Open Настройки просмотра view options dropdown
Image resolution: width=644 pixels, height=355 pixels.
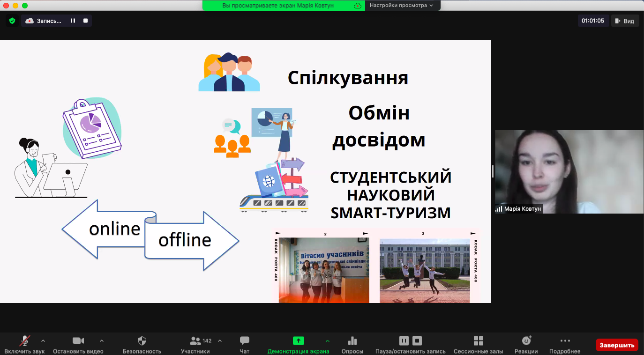[x=402, y=6]
